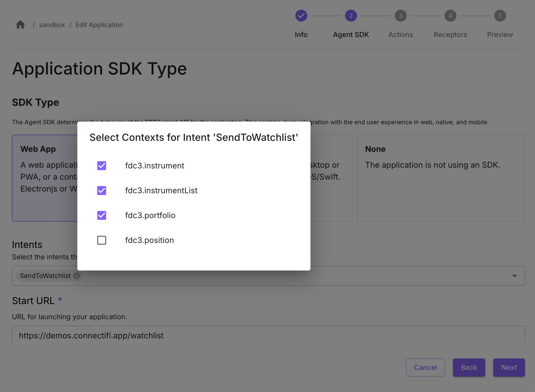This screenshot has height=392, width=535.
Task: Uncheck the fdc3.portfolio context option
Action: pos(102,215)
